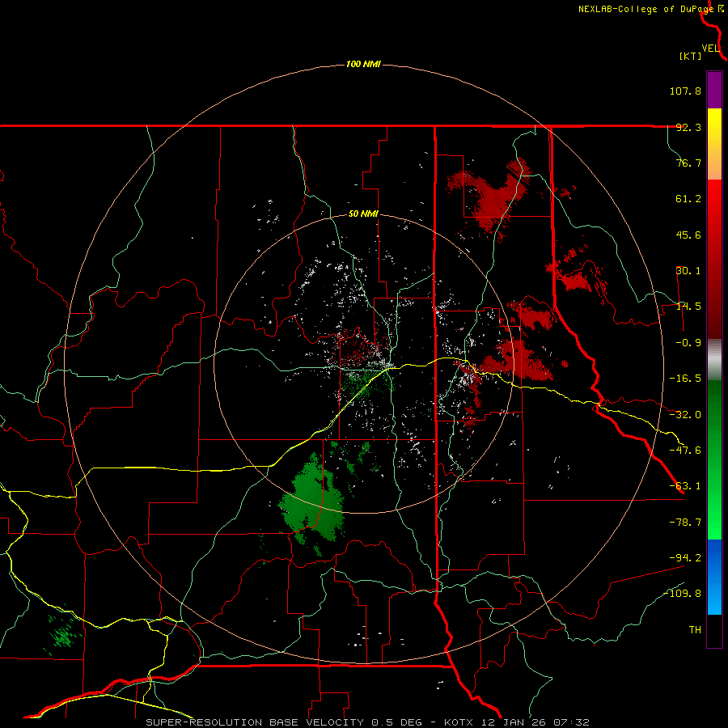Select the 14.5 legend value
This screenshot has width=728, height=728.
click(688, 307)
